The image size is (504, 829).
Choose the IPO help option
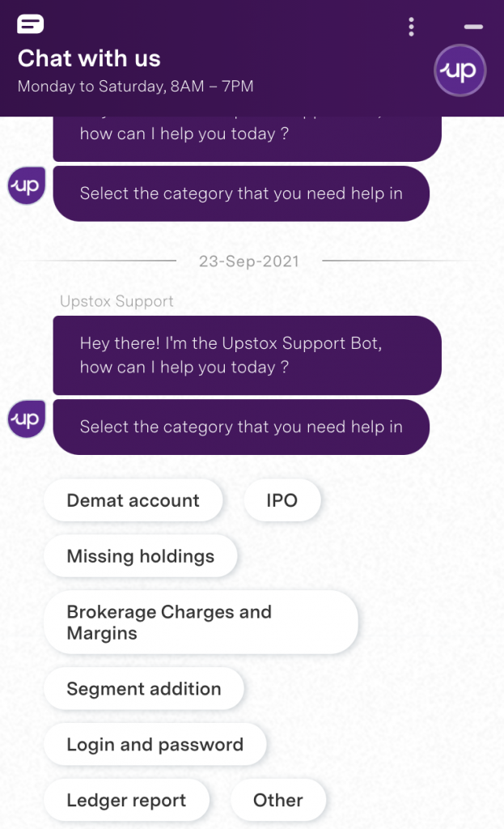tap(282, 500)
